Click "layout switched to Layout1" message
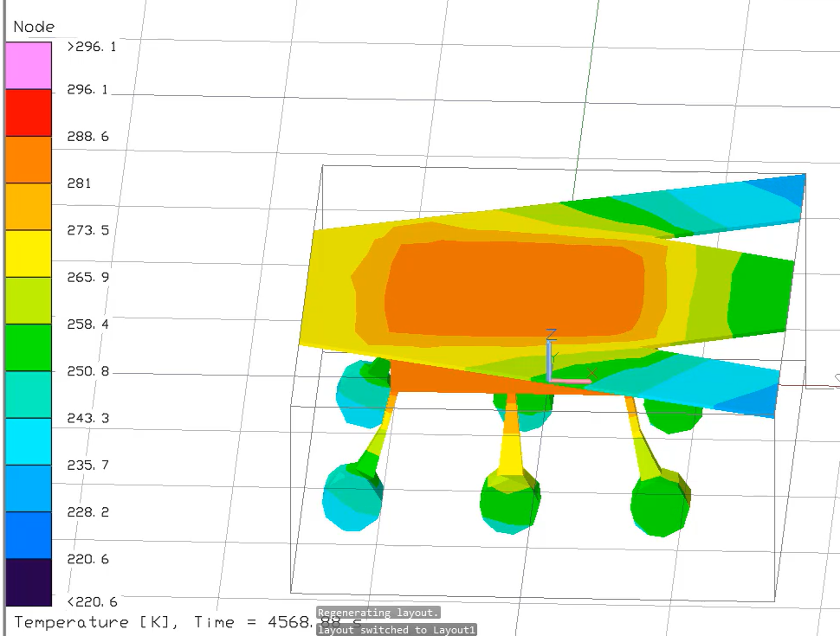The height and width of the screenshot is (636, 840). coord(396,630)
